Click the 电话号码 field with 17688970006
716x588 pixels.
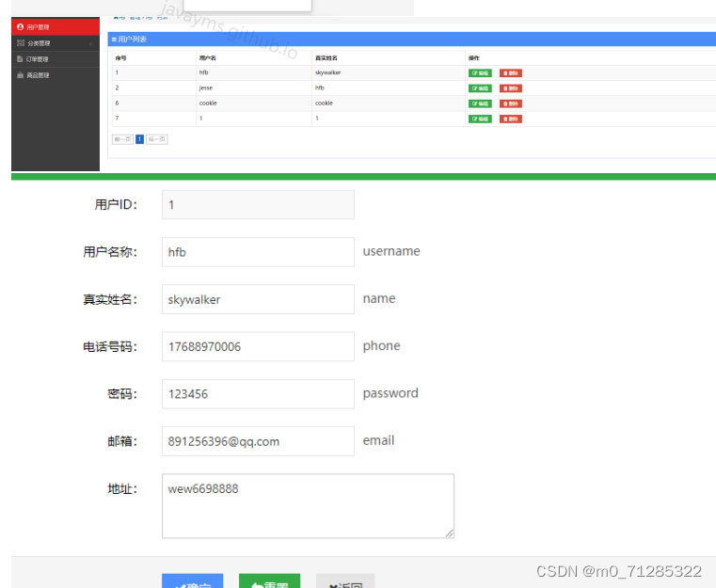coord(258,346)
